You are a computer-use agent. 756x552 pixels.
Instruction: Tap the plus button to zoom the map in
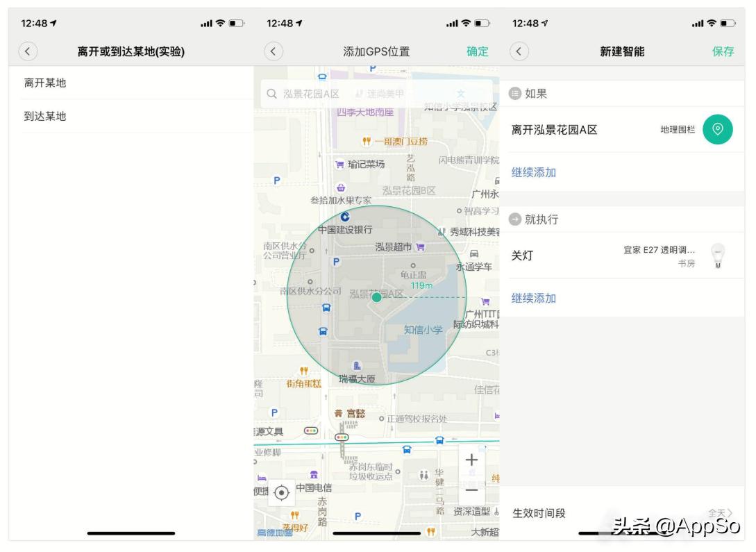(471, 459)
